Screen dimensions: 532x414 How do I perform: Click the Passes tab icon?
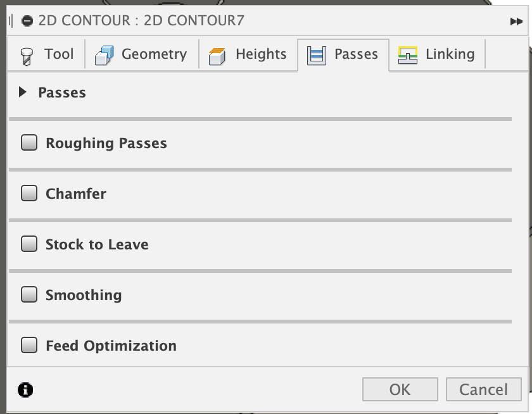tap(314, 54)
